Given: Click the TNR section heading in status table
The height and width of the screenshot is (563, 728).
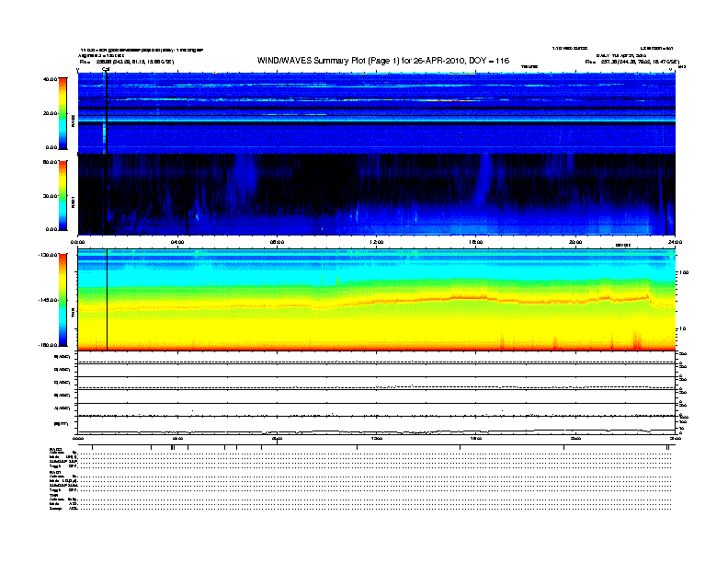Looking at the screenshot, I should coord(53,495).
